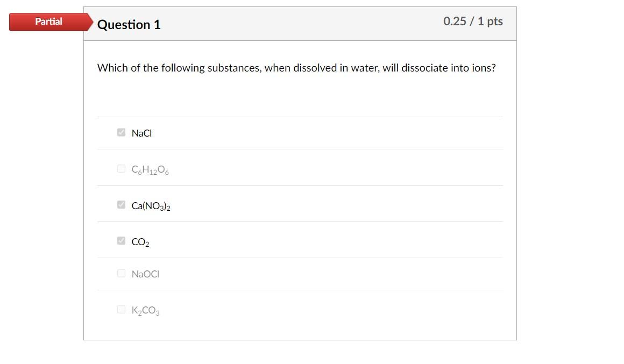This screenshot has height=364, width=624.
Task: Choose the NaOCl answer text
Action: point(145,274)
